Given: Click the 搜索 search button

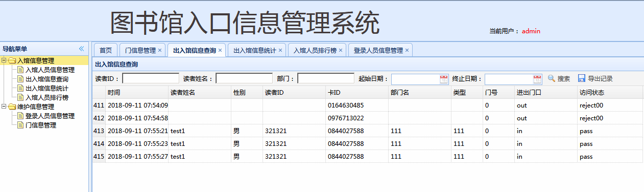Looking at the screenshot, I should click(x=559, y=79).
